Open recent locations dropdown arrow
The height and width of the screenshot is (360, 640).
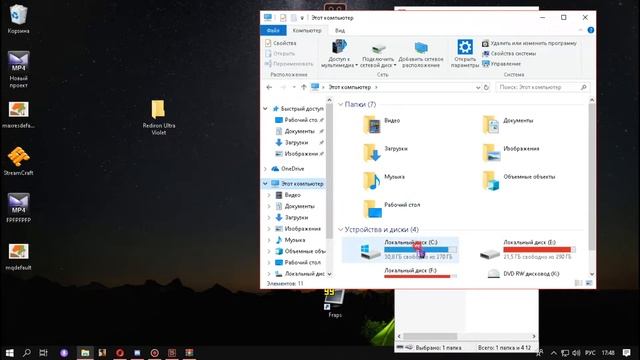click(x=294, y=87)
